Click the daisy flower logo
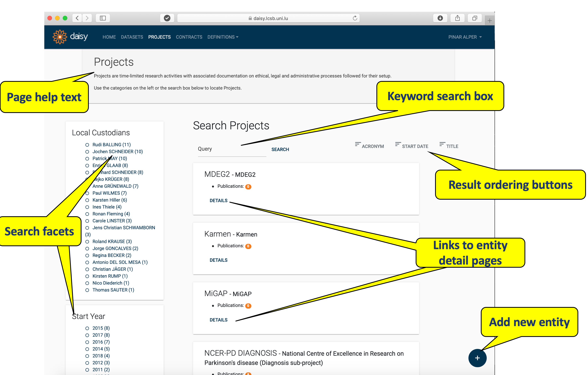 (x=60, y=37)
